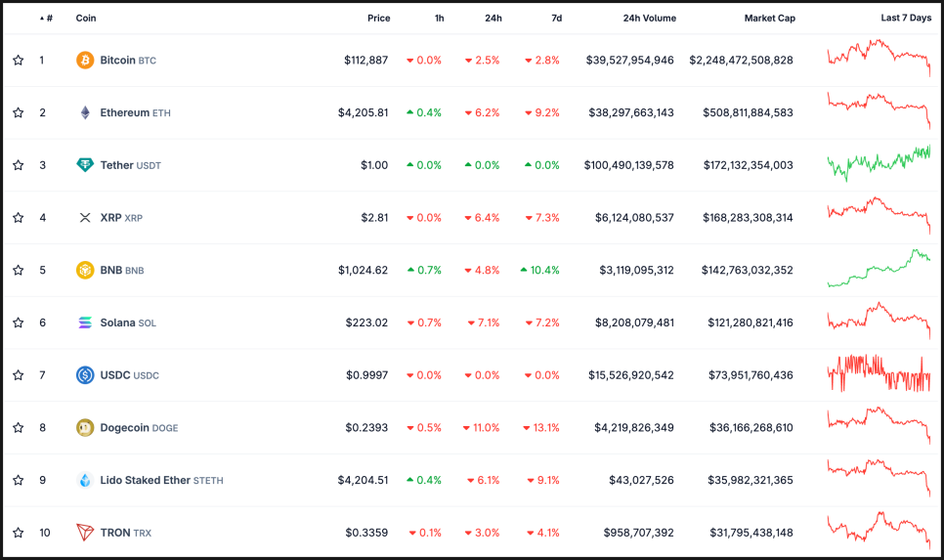This screenshot has width=944, height=560.
Task: Sort table by Coin column header
Action: pyautogui.click(x=85, y=18)
